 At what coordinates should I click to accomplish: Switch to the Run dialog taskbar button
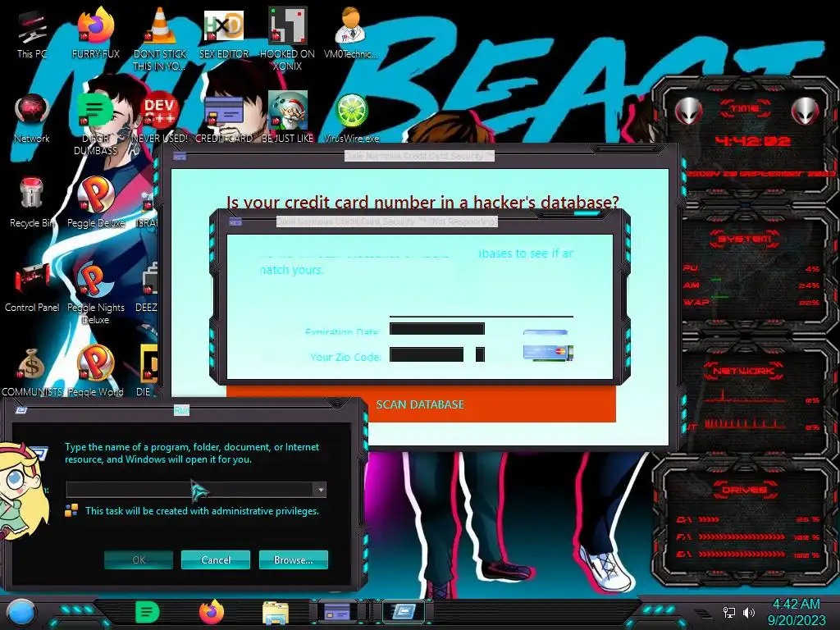click(x=404, y=612)
